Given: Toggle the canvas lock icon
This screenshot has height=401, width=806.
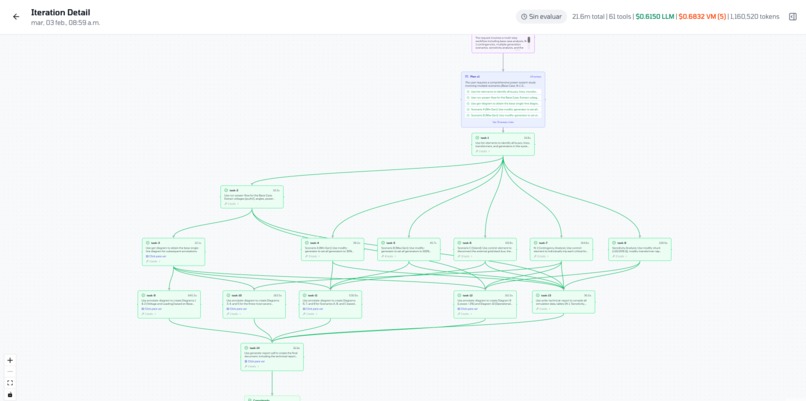Looking at the screenshot, I should 10,394.
